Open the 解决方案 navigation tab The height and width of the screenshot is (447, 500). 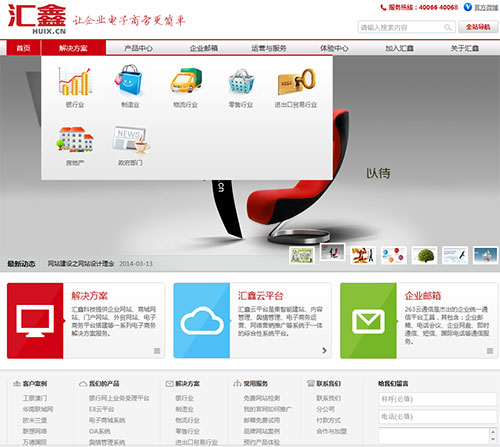(x=73, y=48)
